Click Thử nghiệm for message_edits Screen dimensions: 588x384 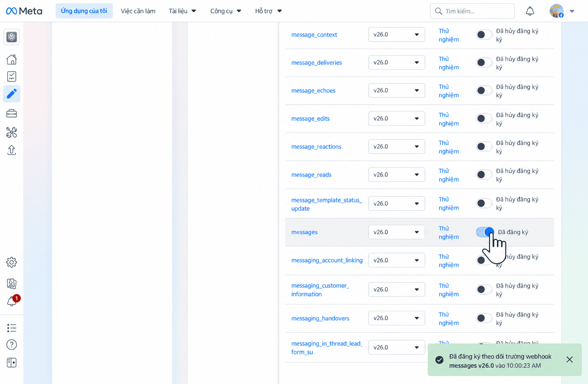(x=449, y=119)
